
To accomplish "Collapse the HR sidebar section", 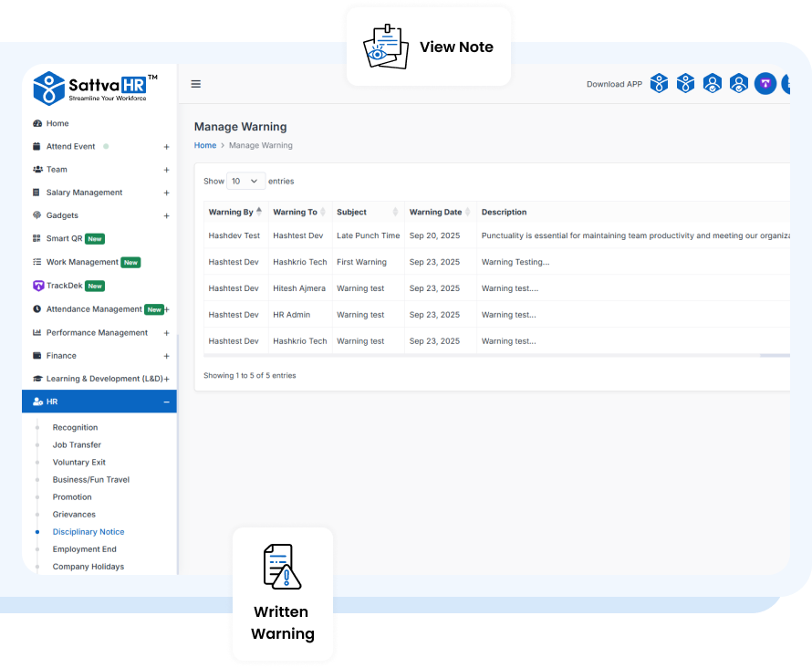I will pos(166,402).
